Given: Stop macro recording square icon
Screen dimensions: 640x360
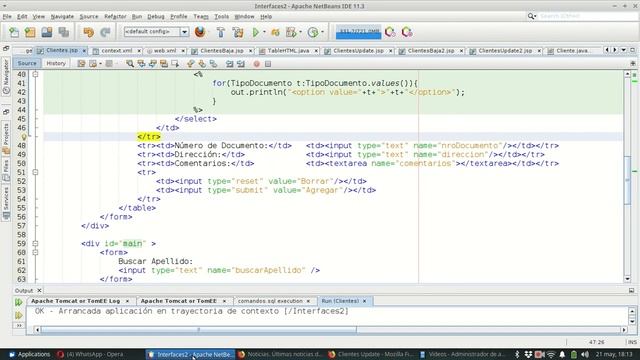Looking at the screenshot, I should click(268, 64).
